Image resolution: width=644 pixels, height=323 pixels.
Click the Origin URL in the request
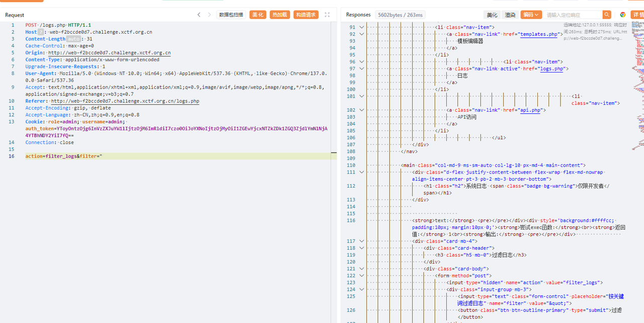click(110, 53)
